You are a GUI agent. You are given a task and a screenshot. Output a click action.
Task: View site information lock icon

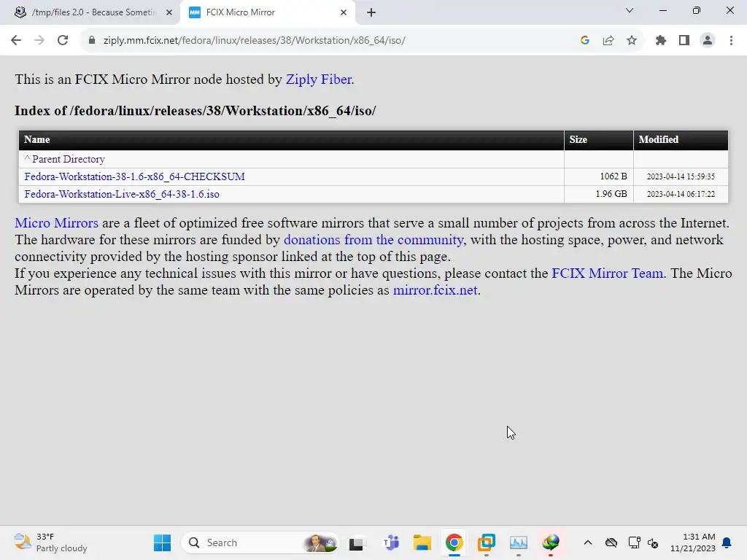pyautogui.click(x=91, y=41)
